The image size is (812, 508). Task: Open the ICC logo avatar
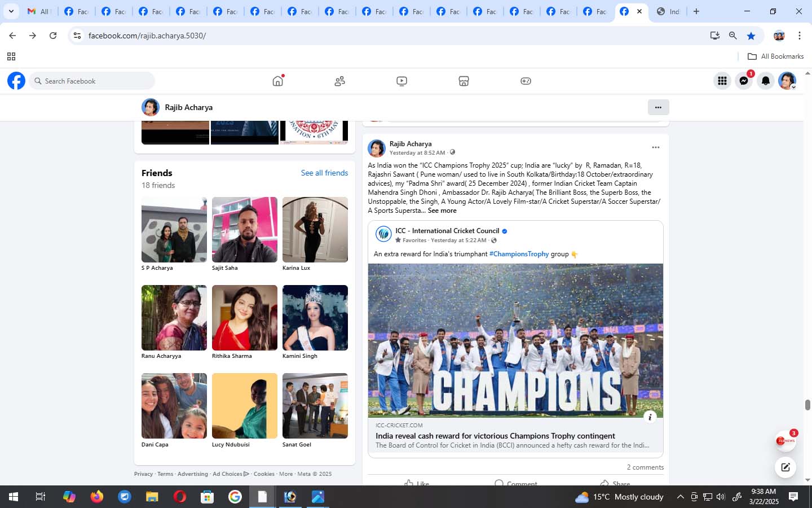(383, 234)
